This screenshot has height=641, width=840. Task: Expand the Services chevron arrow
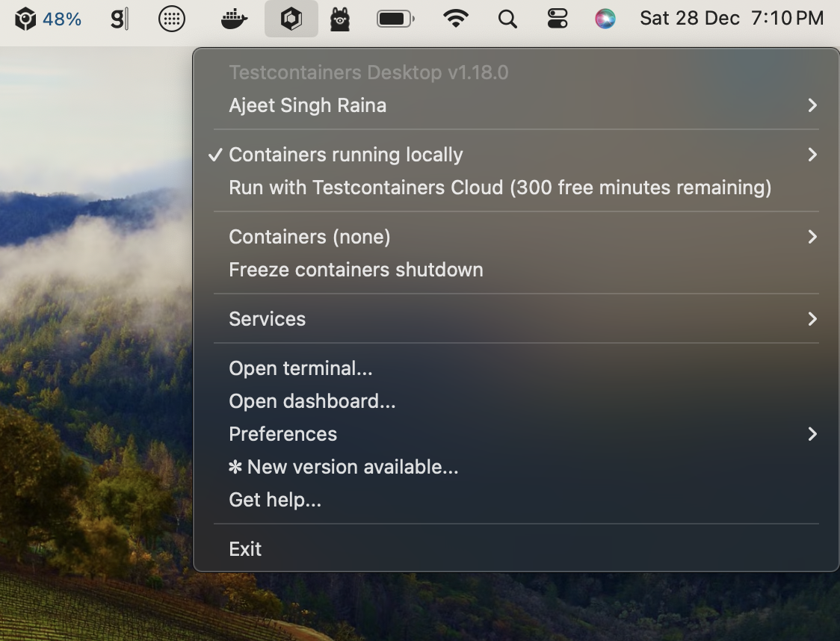[x=812, y=319]
